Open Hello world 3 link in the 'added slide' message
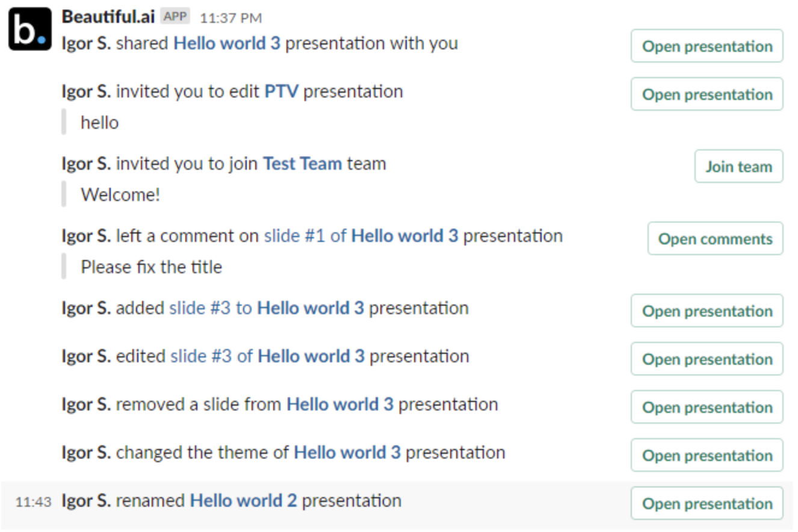 click(311, 308)
